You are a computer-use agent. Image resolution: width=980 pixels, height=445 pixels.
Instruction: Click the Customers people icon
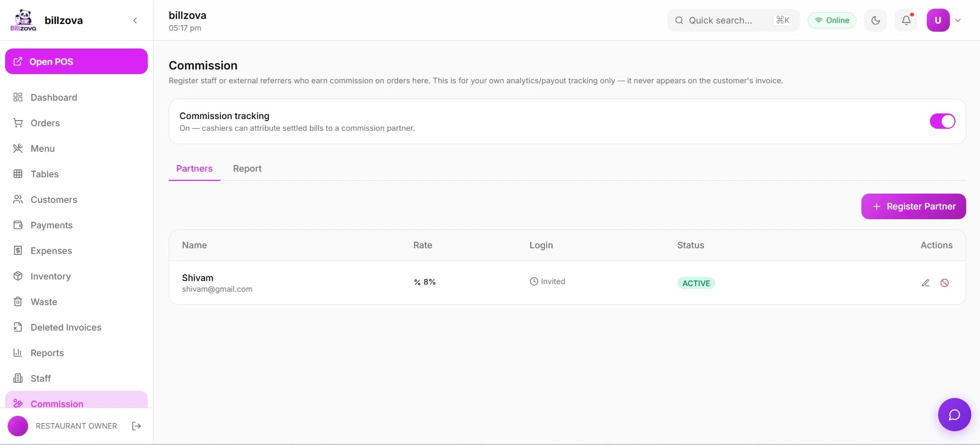coord(18,199)
